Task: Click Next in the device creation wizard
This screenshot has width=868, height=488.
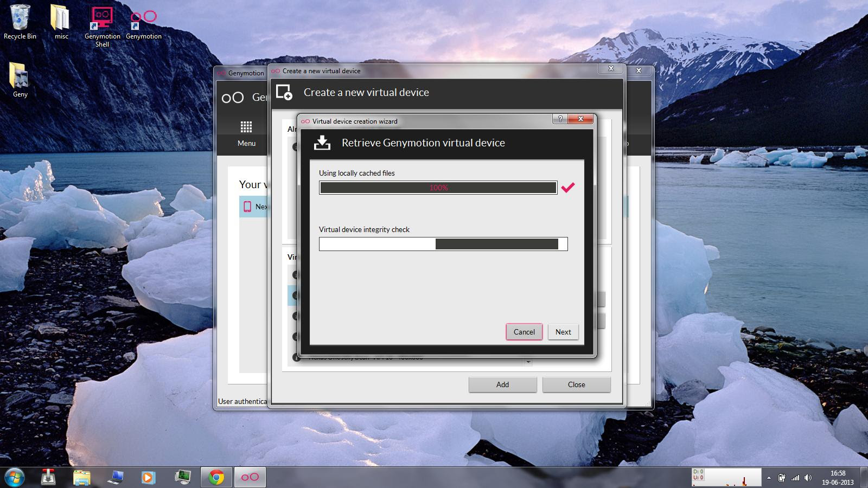Action: [x=563, y=332]
